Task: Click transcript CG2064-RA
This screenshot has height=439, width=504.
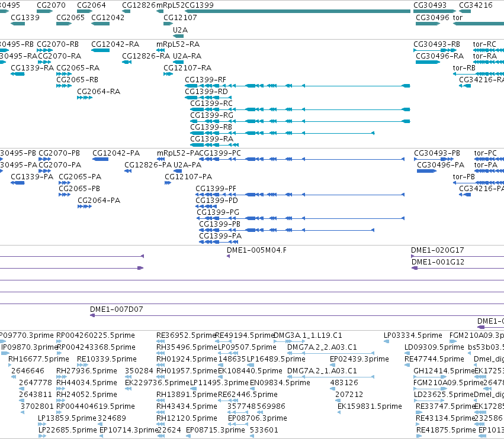Action: (99, 92)
